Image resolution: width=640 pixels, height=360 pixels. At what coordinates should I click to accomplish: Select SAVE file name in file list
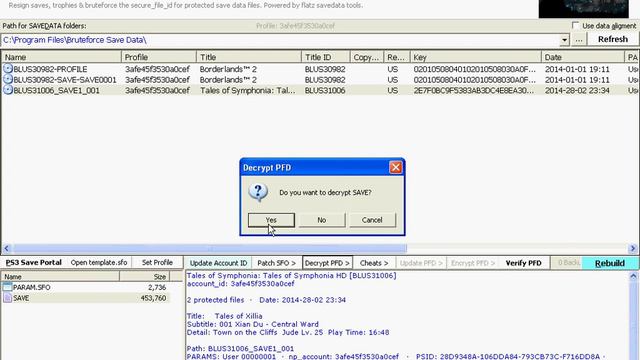[21, 298]
